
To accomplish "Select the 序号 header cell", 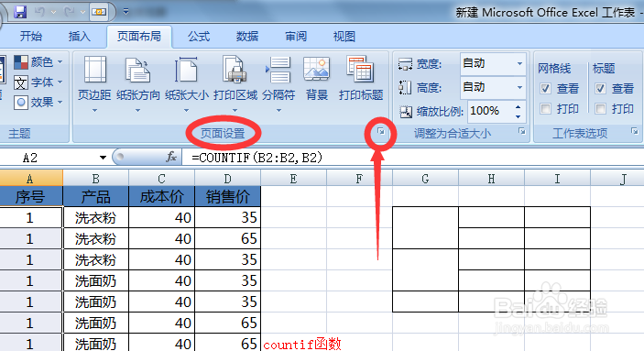I will [x=31, y=196].
